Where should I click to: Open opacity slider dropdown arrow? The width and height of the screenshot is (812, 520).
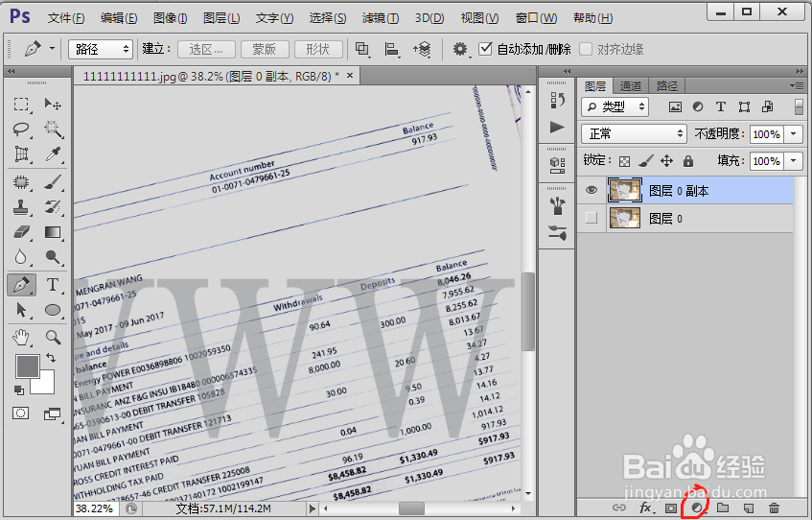pos(794,133)
